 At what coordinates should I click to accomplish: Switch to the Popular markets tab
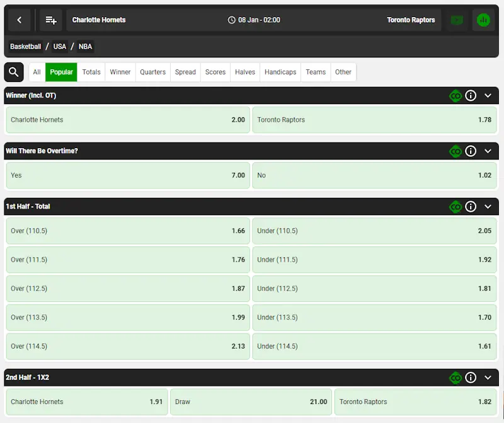pos(61,72)
